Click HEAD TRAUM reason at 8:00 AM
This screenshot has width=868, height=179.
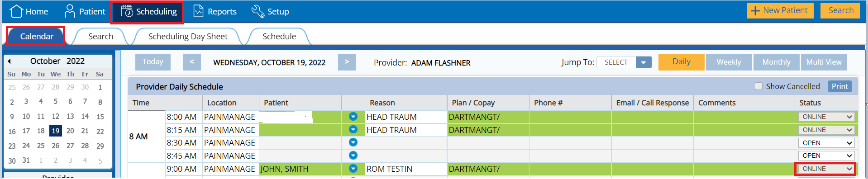[x=405, y=117]
